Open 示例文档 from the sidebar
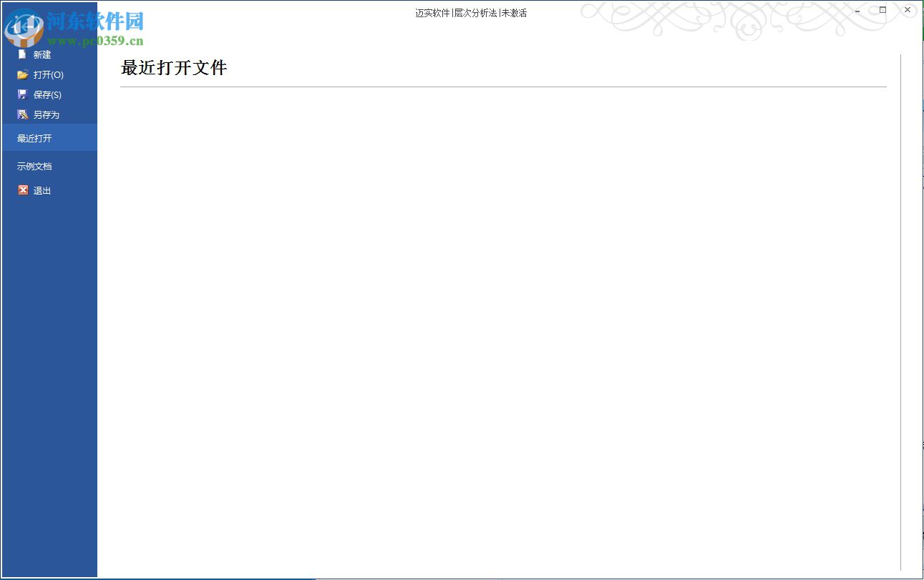Viewport: 924px width, 580px height. [x=34, y=166]
